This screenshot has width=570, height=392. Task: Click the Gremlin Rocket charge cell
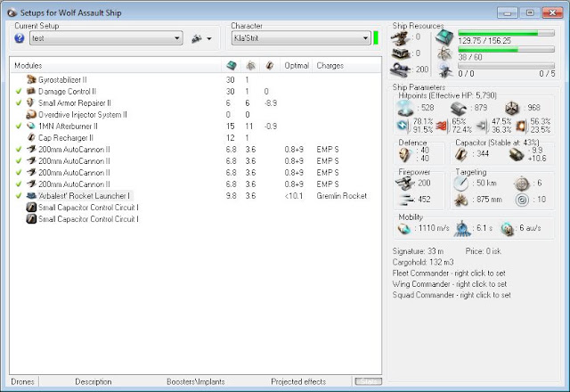[x=341, y=196]
